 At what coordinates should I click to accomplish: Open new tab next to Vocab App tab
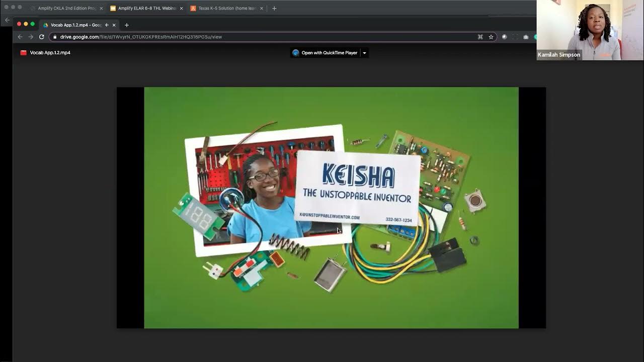coord(127,25)
